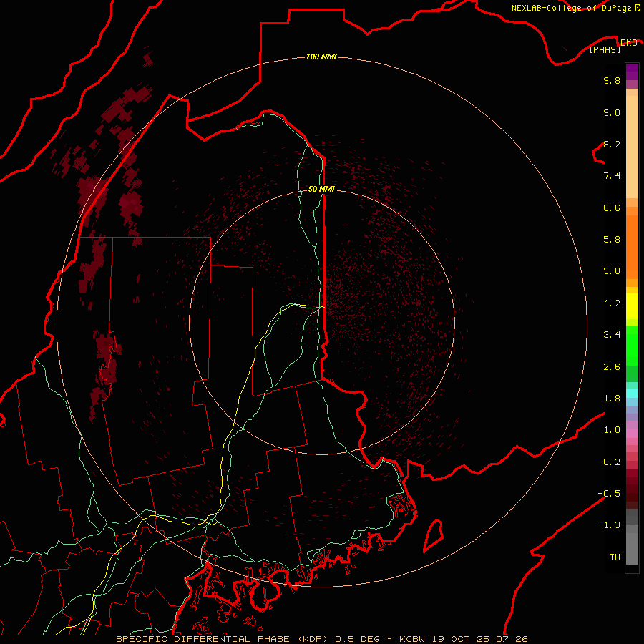This screenshot has width=644, height=644.
Task: Click the 0.2 scale value
Action: coord(612,462)
